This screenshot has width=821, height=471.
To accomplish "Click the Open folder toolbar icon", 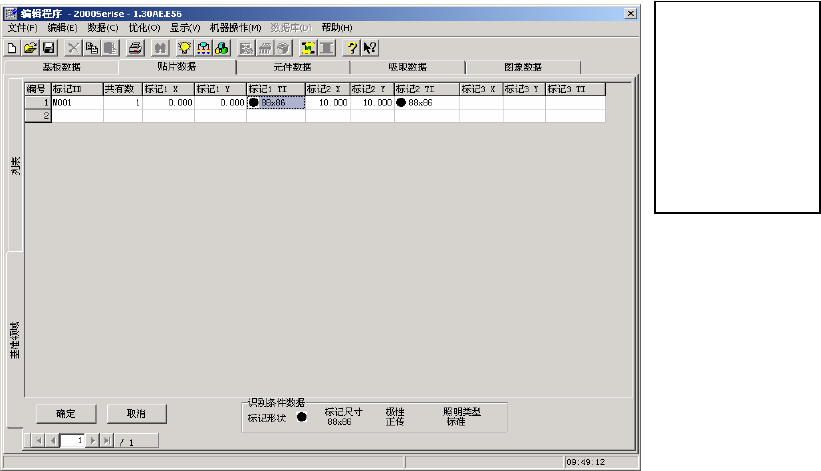I will pyautogui.click(x=29, y=47).
